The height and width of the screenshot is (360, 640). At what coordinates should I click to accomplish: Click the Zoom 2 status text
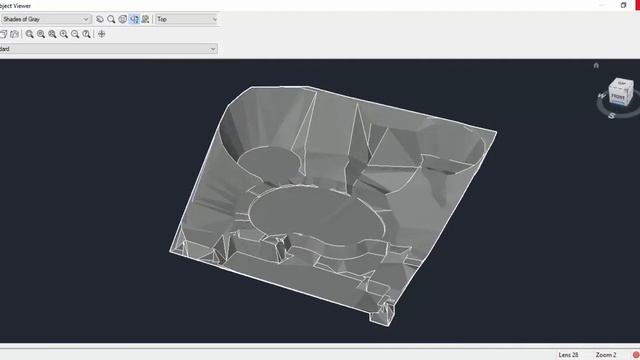tap(606, 355)
